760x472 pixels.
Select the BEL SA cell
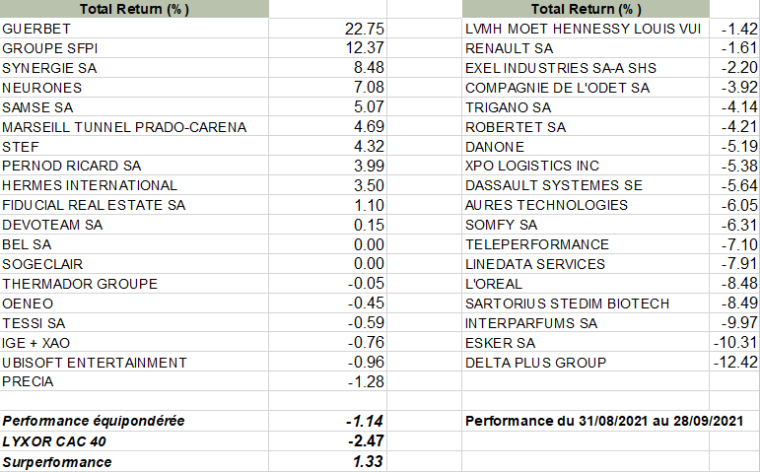point(134,245)
